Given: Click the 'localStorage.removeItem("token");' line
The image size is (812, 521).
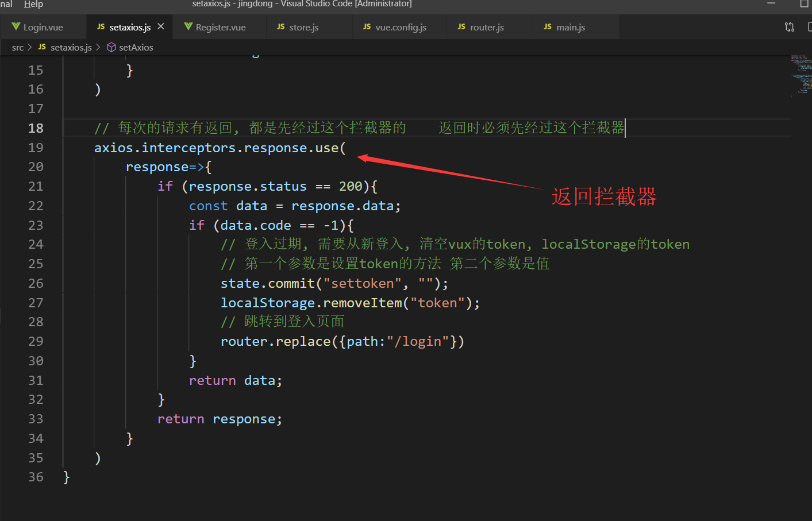Looking at the screenshot, I should (x=350, y=303).
